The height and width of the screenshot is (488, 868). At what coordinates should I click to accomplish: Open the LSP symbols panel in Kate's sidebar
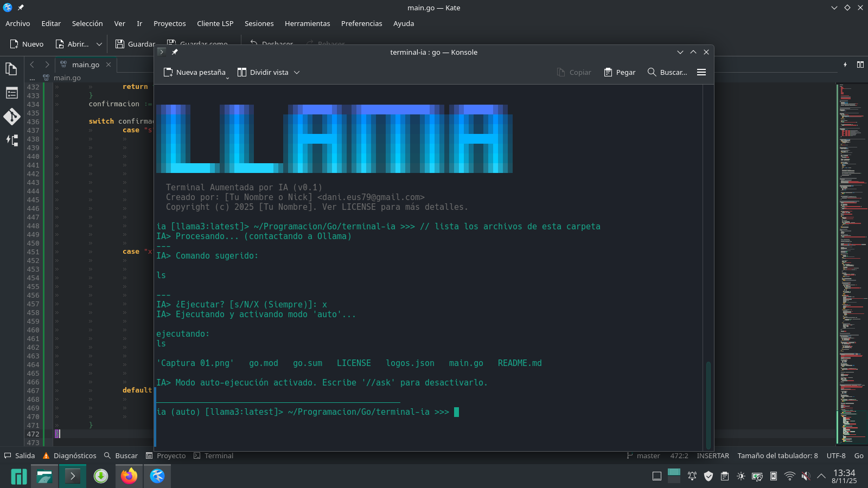point(11,140)
